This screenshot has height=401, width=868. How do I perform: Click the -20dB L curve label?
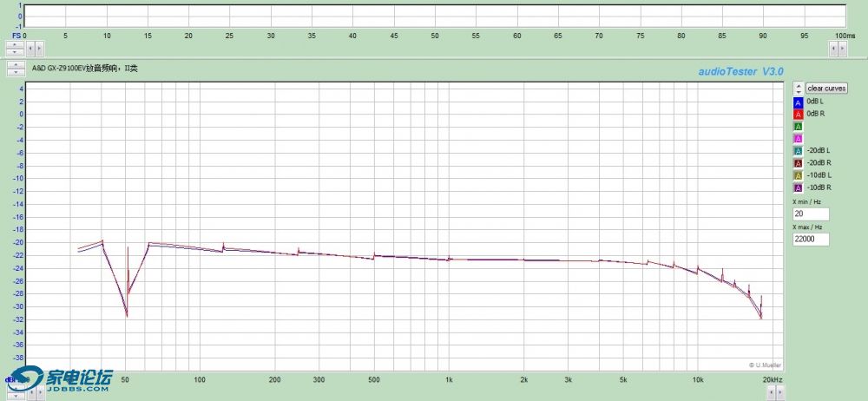pos(819,151)
